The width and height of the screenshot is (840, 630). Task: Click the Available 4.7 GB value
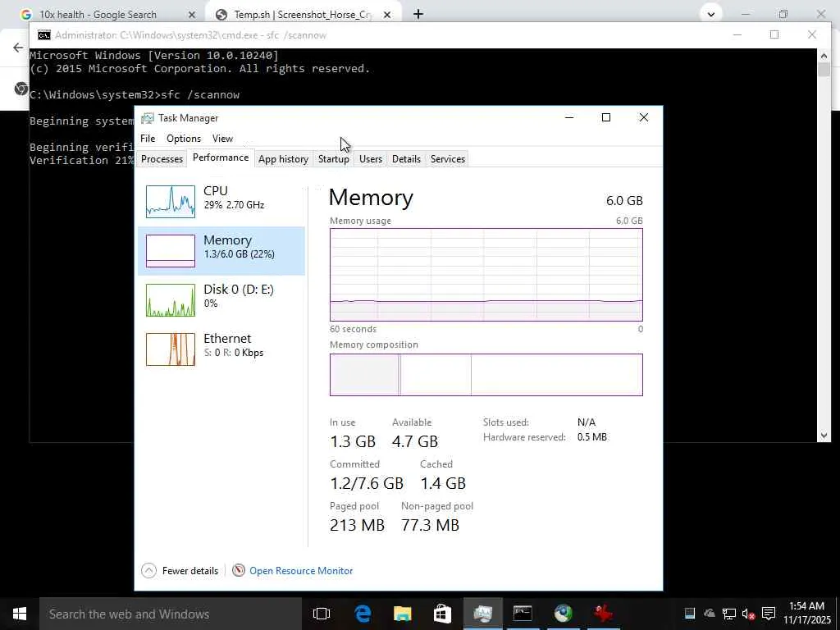point(415,441)
